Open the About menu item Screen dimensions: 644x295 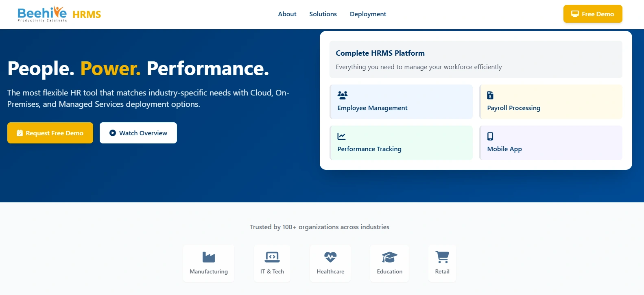287,14
